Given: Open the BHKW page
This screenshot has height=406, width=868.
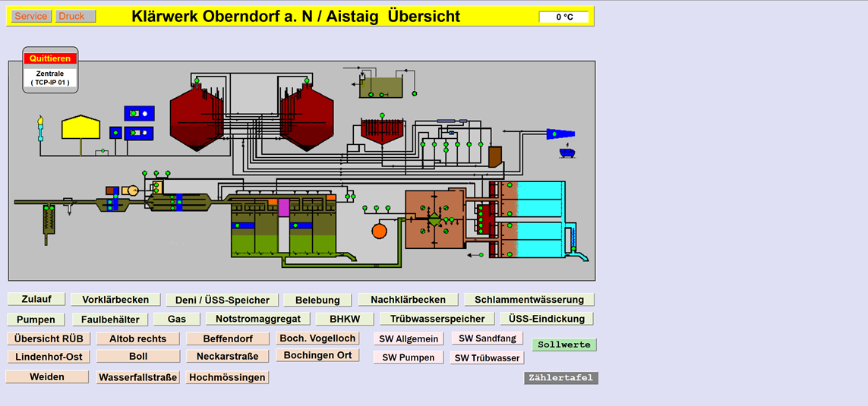Looking at the screenshot, I should point(345,319).
